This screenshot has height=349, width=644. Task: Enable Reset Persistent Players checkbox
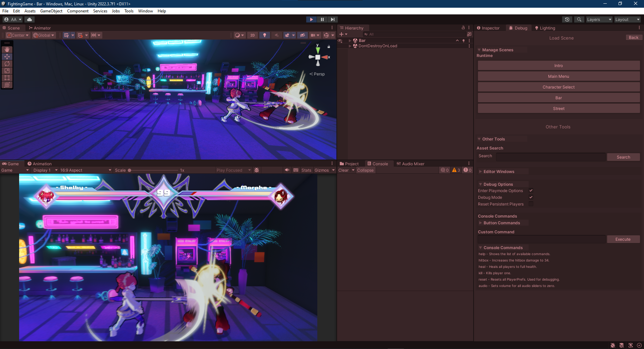531,204
